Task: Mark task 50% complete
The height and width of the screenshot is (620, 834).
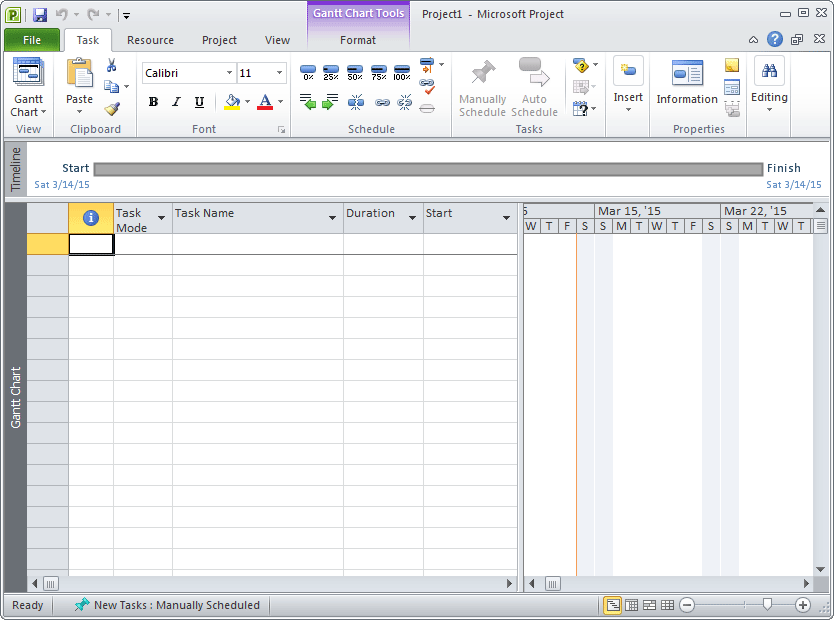Action: point(355,72)
